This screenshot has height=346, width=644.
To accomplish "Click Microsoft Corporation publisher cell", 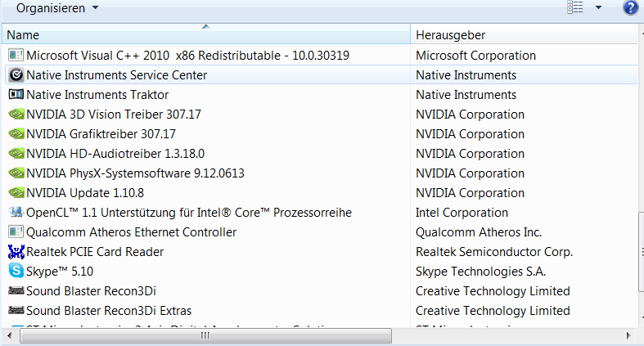I will click(475, 56).
